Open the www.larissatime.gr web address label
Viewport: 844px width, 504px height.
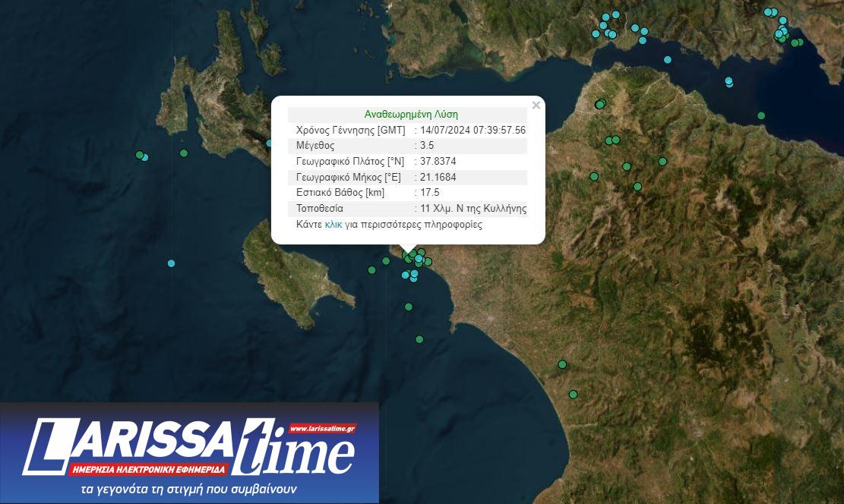click(x=322, y=429)
